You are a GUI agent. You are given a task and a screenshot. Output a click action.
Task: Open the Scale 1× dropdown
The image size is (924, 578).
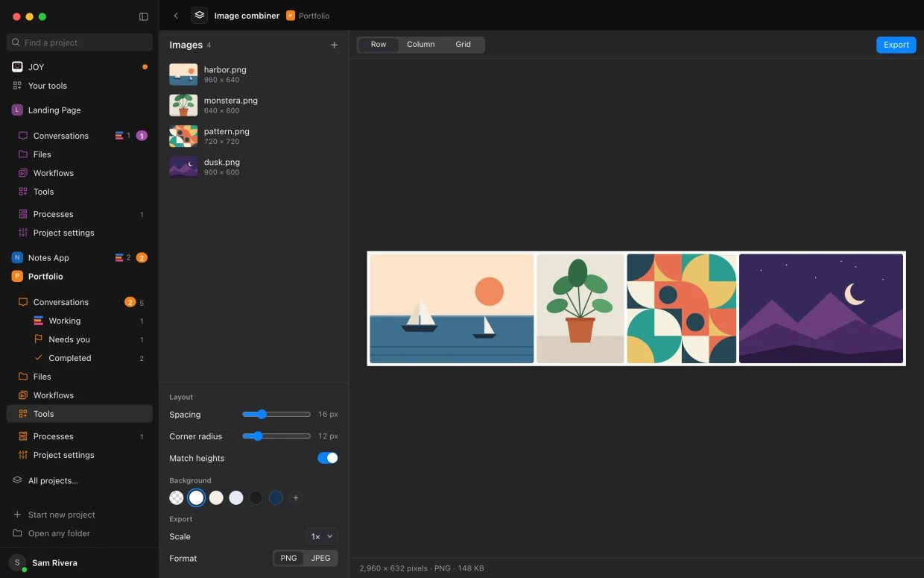tap(322, 536)
